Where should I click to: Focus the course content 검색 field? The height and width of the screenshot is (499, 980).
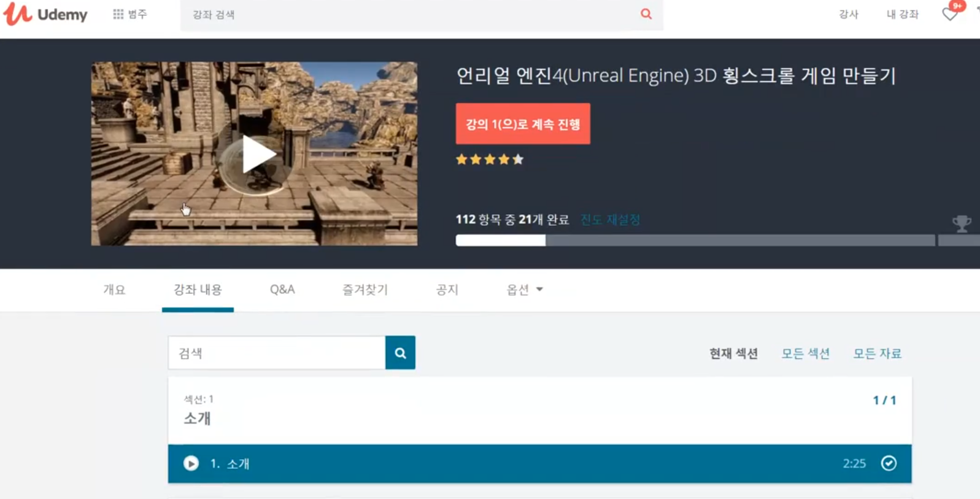click(277, 353)
